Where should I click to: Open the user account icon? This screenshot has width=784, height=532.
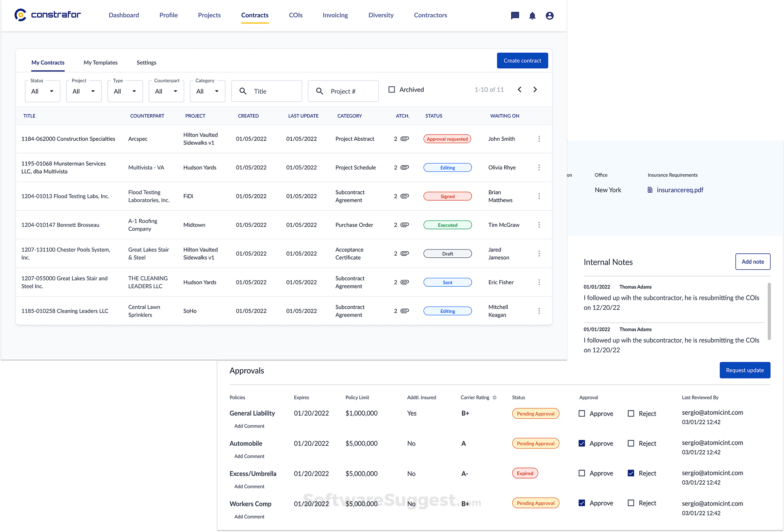click(x=549, y=16)
